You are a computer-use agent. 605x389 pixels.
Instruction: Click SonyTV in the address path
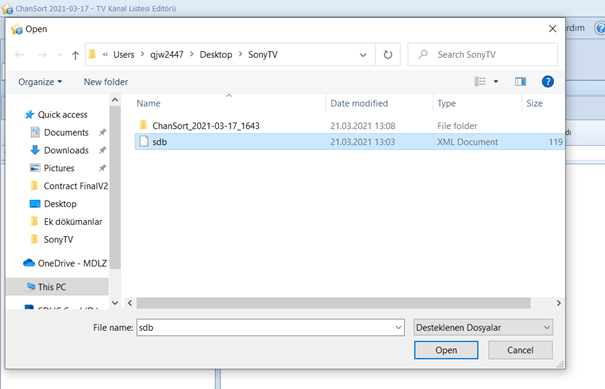[x=263, y=55]
